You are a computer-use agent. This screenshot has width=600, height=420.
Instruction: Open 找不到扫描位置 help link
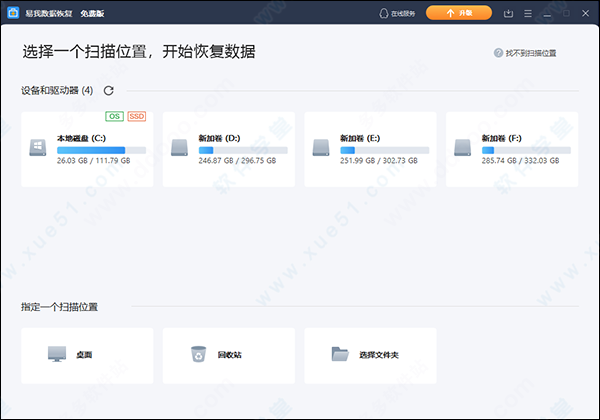click(x=531, y=52)
